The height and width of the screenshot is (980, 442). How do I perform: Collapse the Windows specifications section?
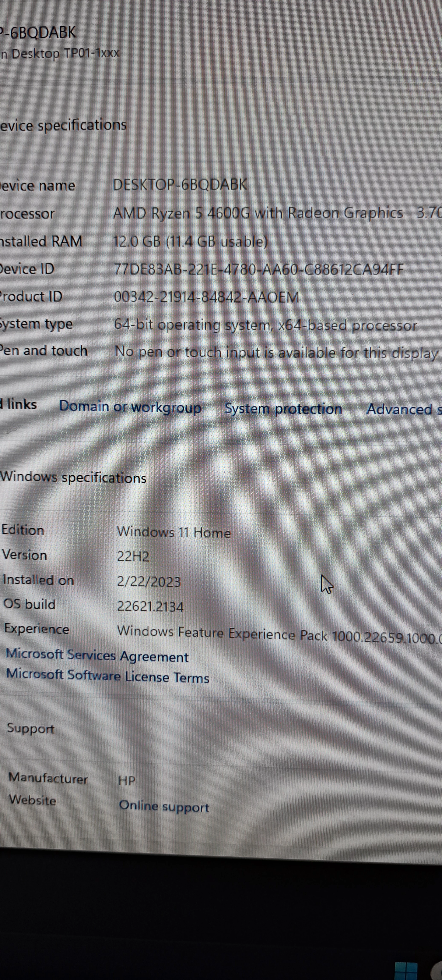click(x=73, y=477)
